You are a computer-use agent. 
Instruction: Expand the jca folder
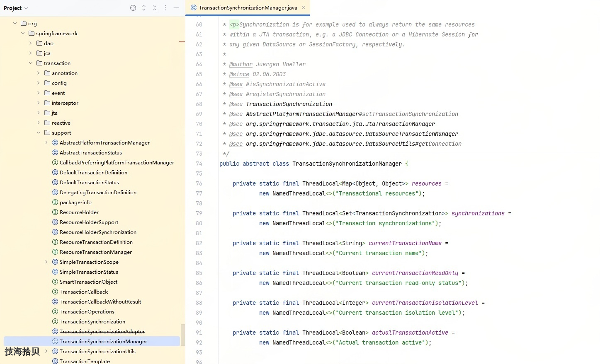(31, 53)
